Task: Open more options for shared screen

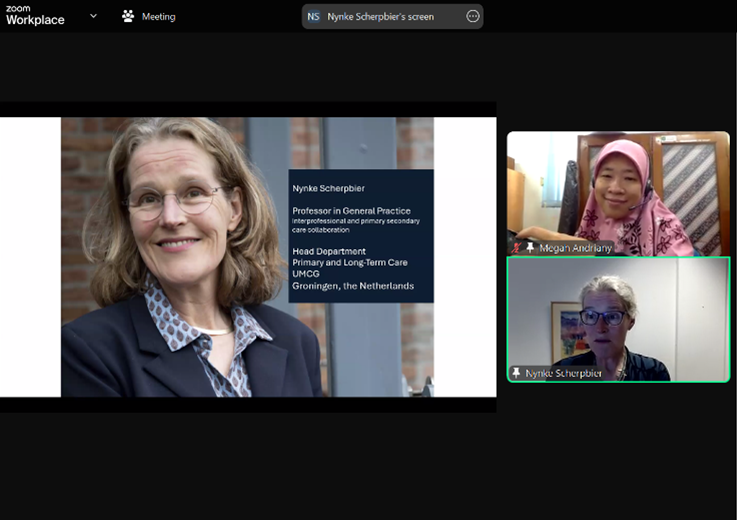Action: click(x=472, y=16)
